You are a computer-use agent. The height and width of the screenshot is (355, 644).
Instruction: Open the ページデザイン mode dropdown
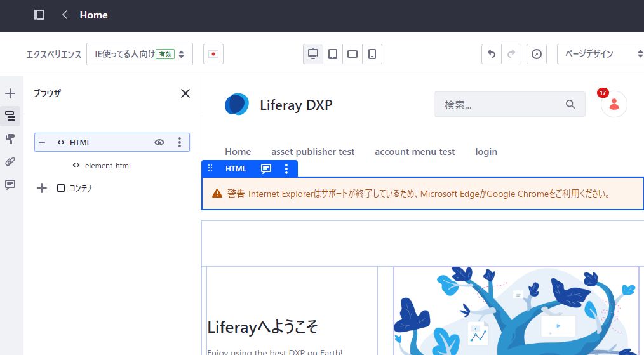pyautogui.click(x=600, y=54)
